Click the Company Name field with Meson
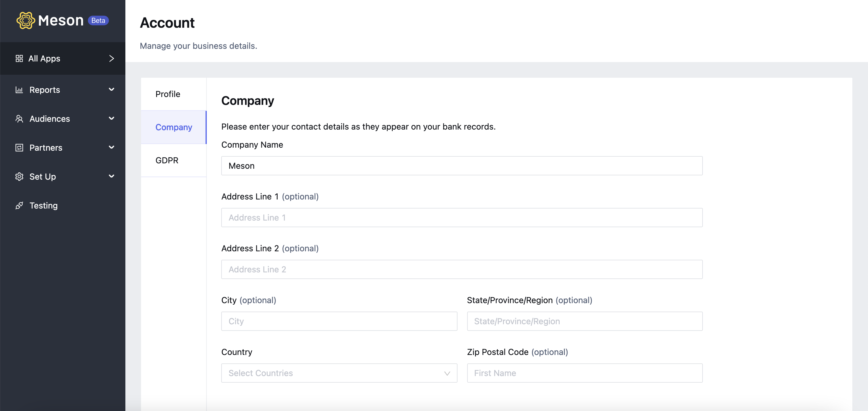The height and width of the screenshot is (411, 868). pos(462,166)
